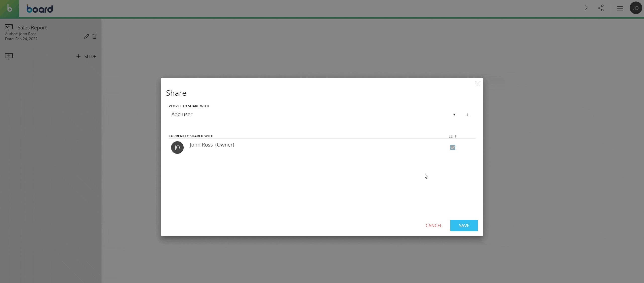Edit Sales Report with the pencil icon
This screenshot has width=644, height=283.
87,36
